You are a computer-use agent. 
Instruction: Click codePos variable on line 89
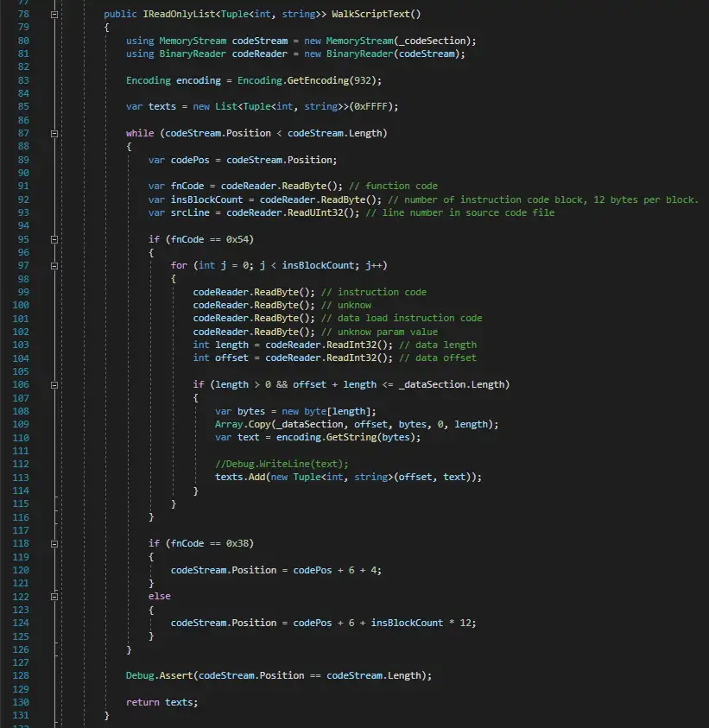[190, 160]
